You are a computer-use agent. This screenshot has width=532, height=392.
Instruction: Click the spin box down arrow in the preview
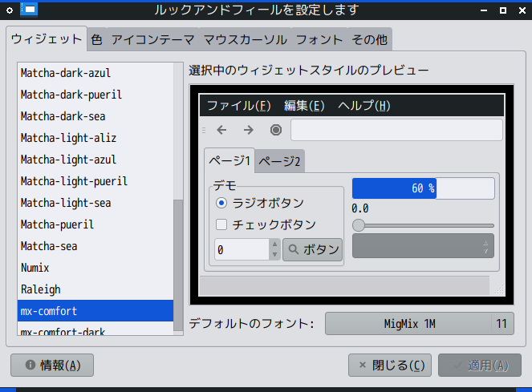[274, 255]
